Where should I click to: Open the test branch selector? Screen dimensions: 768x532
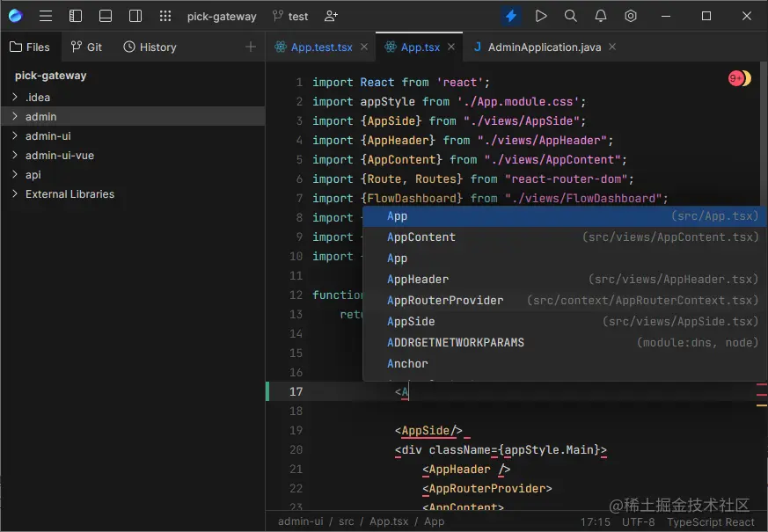[x=290, y=17]
